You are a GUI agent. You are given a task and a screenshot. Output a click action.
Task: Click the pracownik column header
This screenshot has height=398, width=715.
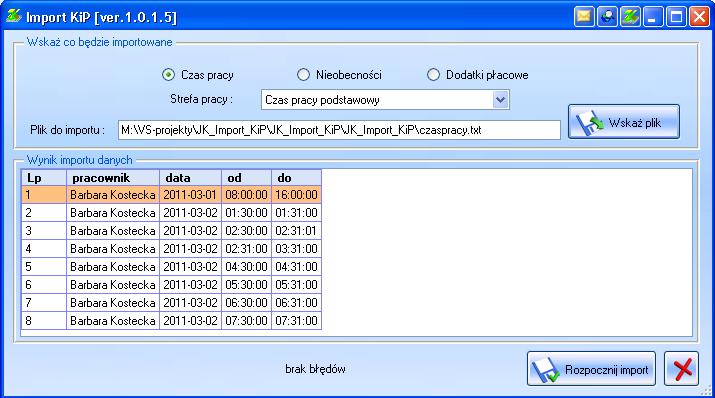click(x=113, y=178)
